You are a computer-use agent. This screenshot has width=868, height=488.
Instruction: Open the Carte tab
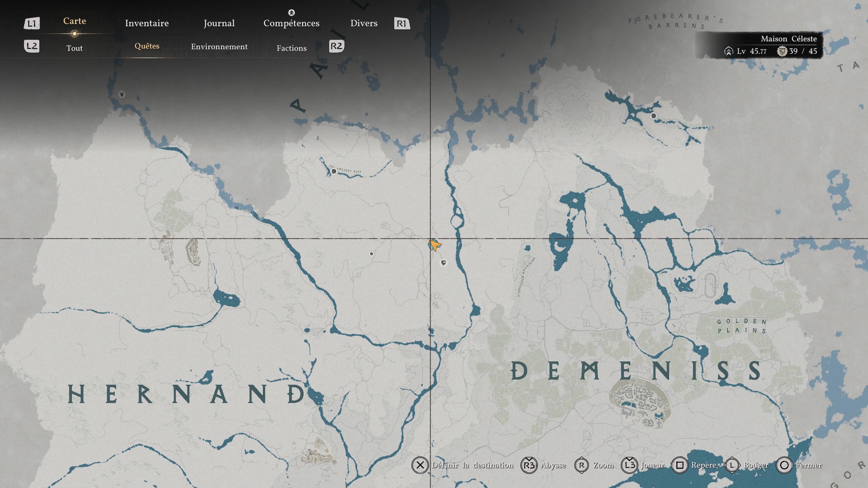(x=74, y=21)
